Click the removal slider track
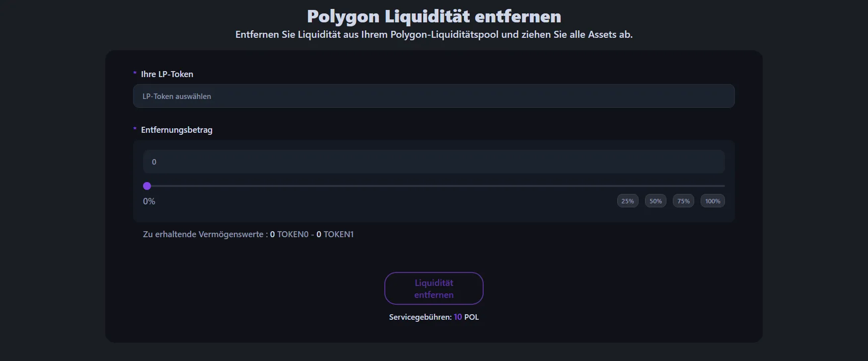The height and width of the screenshot is (361, 868). point(435,186)
